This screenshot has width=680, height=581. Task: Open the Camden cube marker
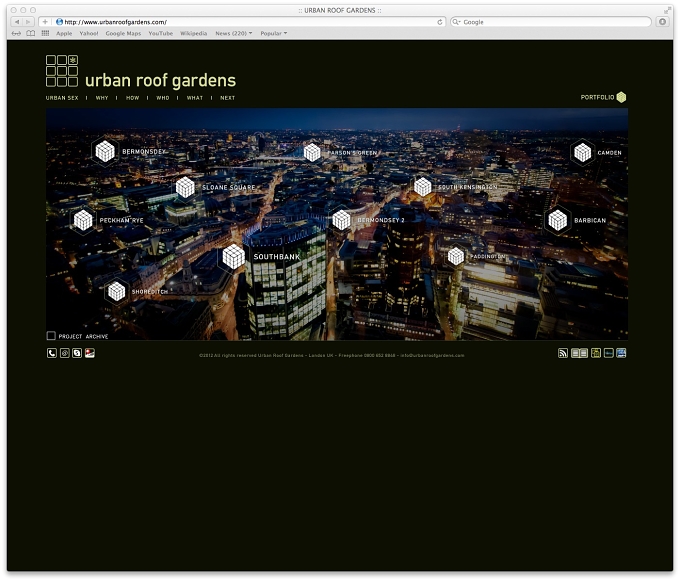582,153
